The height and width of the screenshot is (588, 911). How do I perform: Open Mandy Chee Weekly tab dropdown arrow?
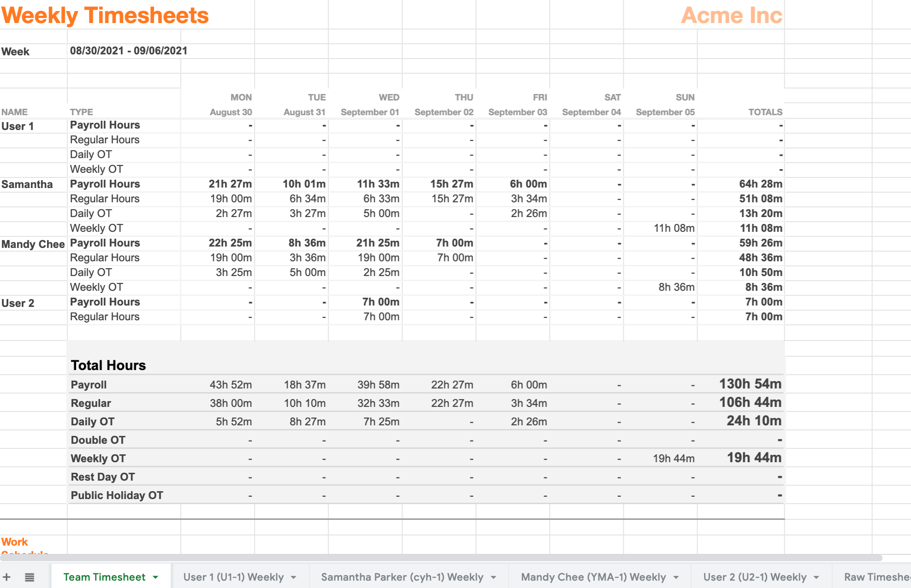[676, 577]
